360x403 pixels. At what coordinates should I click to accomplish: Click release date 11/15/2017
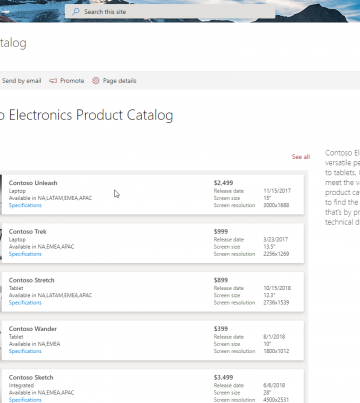[x=277, y=191]
